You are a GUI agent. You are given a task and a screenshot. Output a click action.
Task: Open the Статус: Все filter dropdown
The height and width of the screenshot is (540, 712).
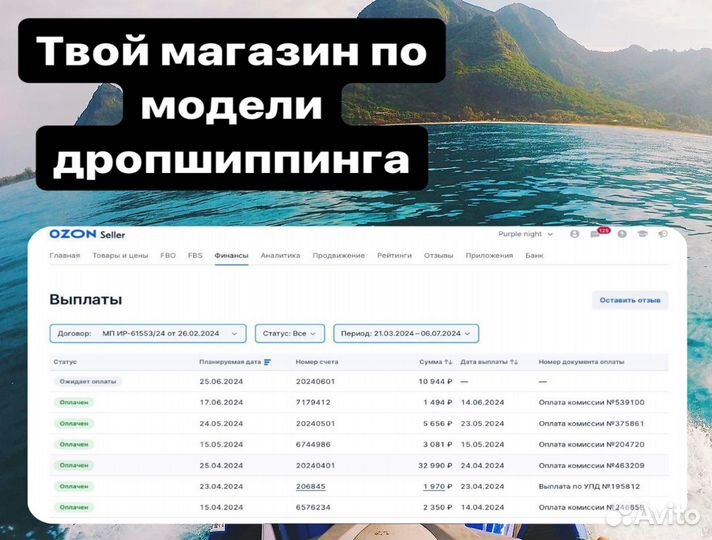pos(290,333)
